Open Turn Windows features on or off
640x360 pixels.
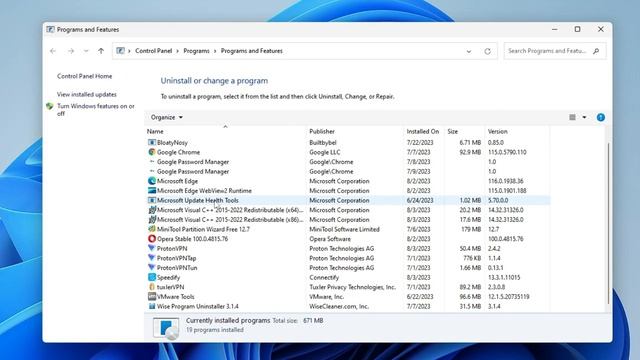pos(96,110)
